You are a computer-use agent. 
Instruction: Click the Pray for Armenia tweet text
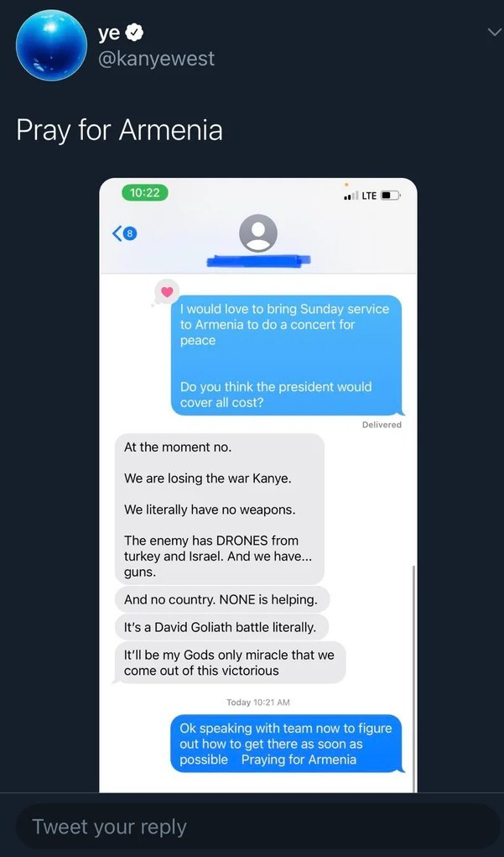[120, 131]
